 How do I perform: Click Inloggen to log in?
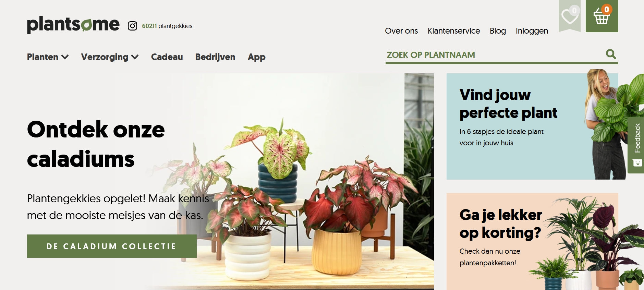click(x=532, y=31)
